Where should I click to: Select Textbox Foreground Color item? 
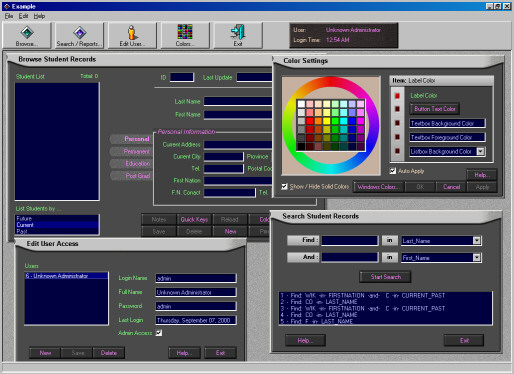447,137
